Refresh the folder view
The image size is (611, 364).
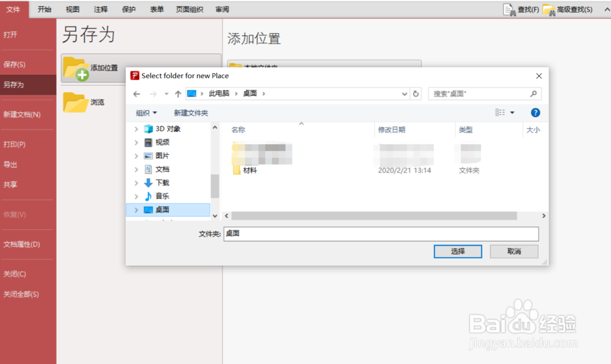tap(416, 93)
